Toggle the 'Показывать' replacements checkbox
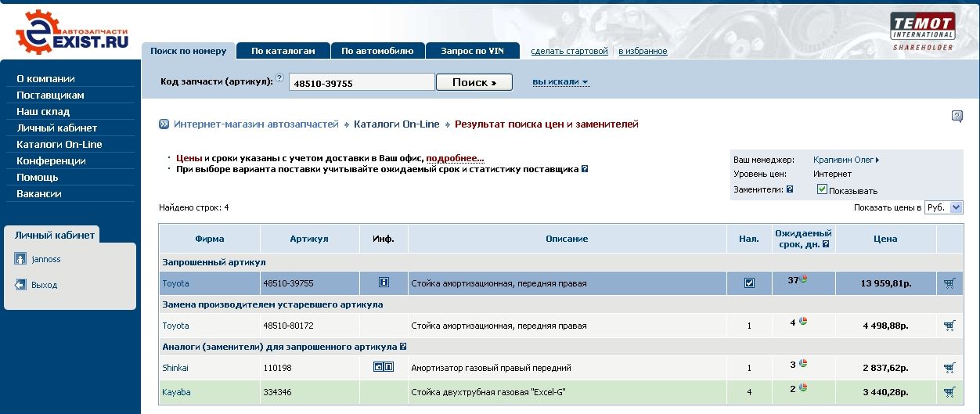The image size is (980, 414). click(x=822, y=189)
